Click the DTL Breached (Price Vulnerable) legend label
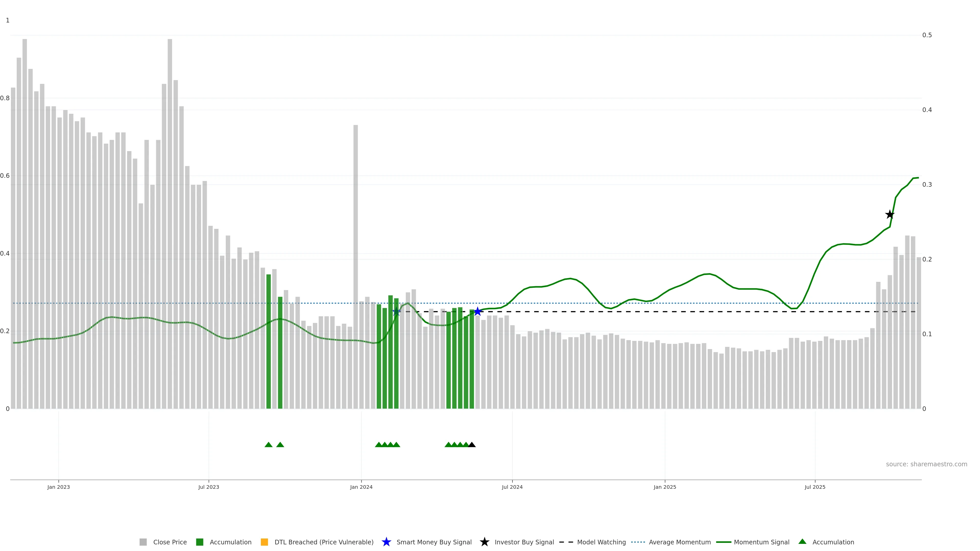 click(324, 542)
